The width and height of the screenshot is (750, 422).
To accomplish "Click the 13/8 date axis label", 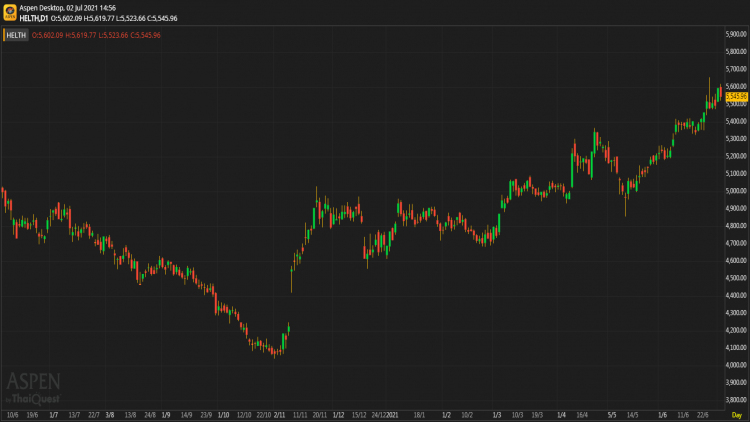I will (x=130, y=415).
